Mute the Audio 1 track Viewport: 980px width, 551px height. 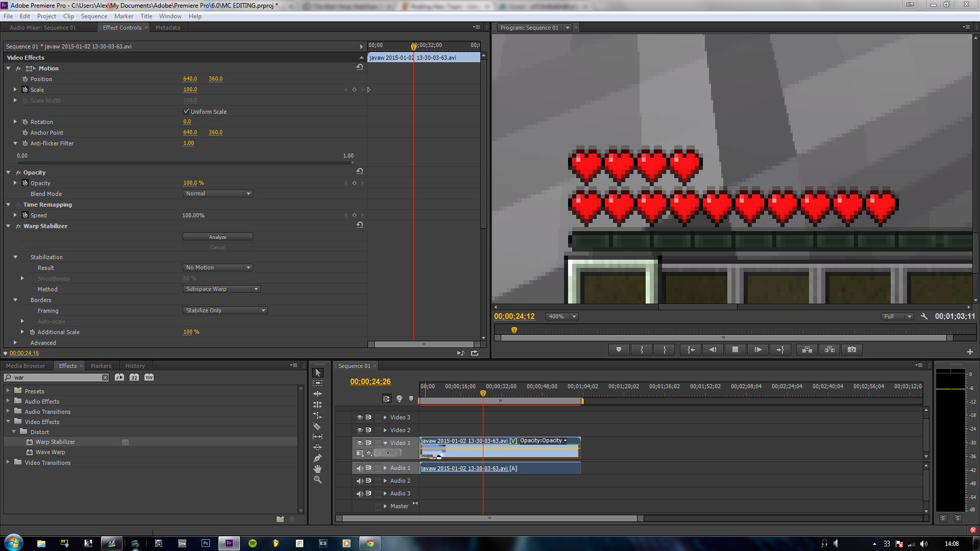click(360, 468)
